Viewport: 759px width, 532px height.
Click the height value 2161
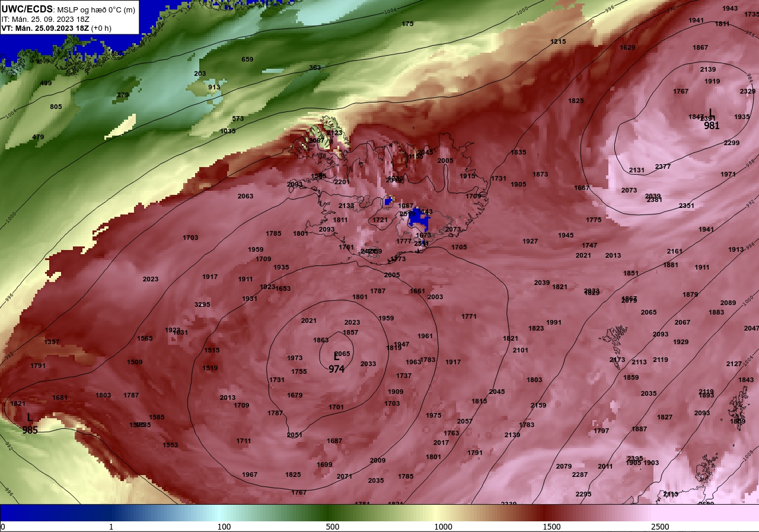tap(675, 251)
